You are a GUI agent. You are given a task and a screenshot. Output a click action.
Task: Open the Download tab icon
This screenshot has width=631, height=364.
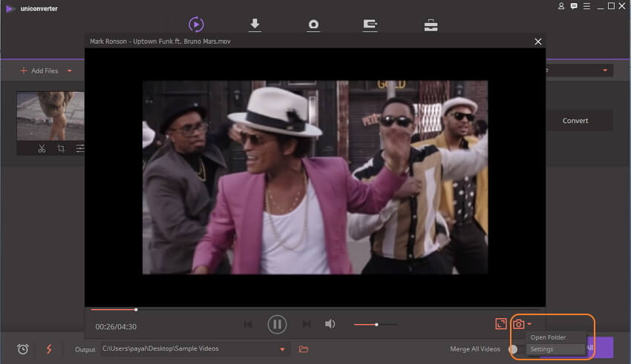tap(255, 24)
